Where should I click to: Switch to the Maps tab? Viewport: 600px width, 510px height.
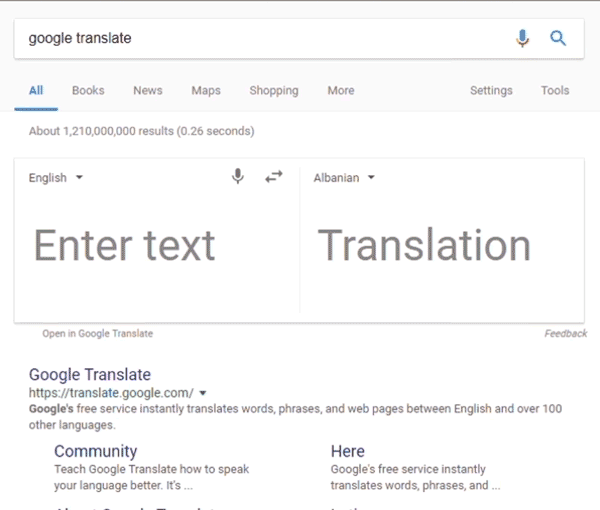tap(206, 91)
